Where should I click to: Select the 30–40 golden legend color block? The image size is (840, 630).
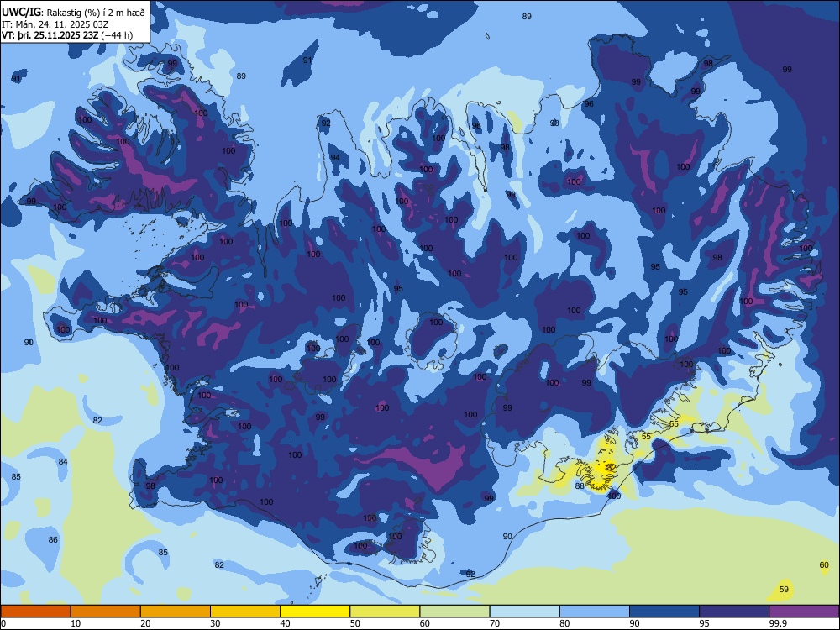pyautogui.click(x=245, y=612)
